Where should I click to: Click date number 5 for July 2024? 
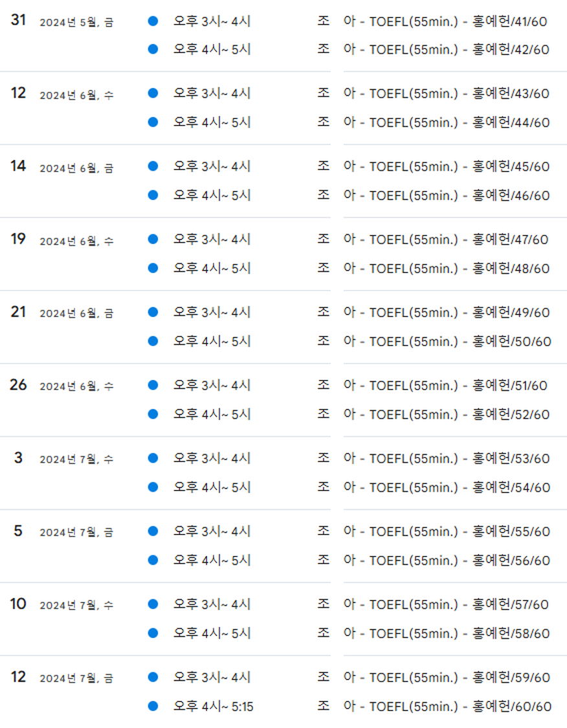pos(18,530)
